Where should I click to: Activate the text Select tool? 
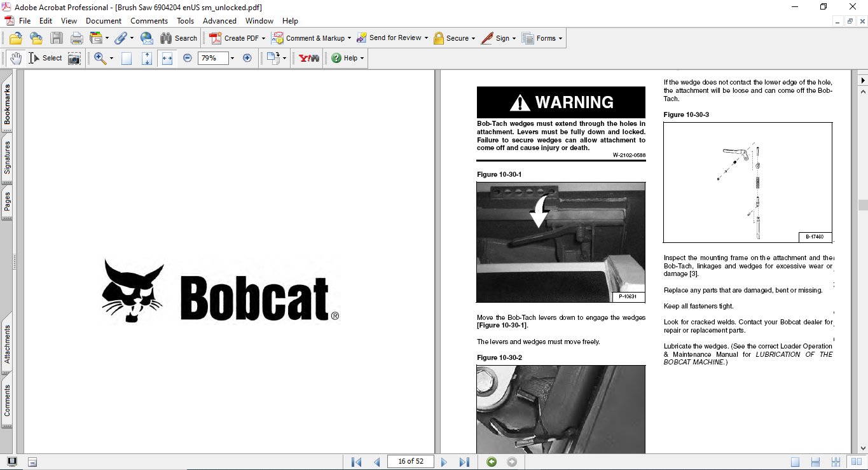(45, 58)
